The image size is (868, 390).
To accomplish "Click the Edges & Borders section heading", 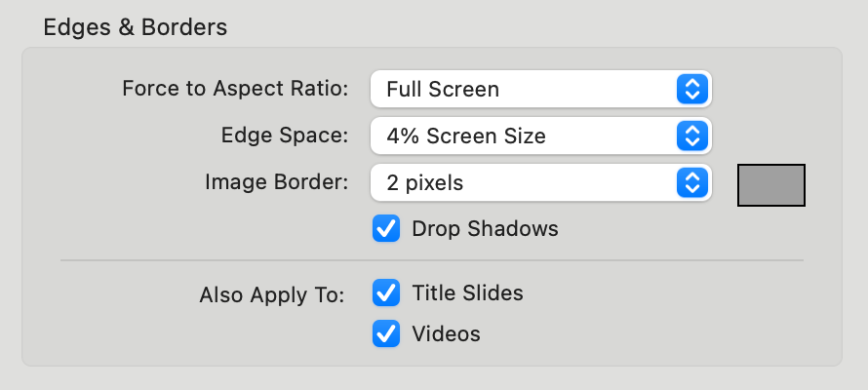I will [x=136, y=27].
